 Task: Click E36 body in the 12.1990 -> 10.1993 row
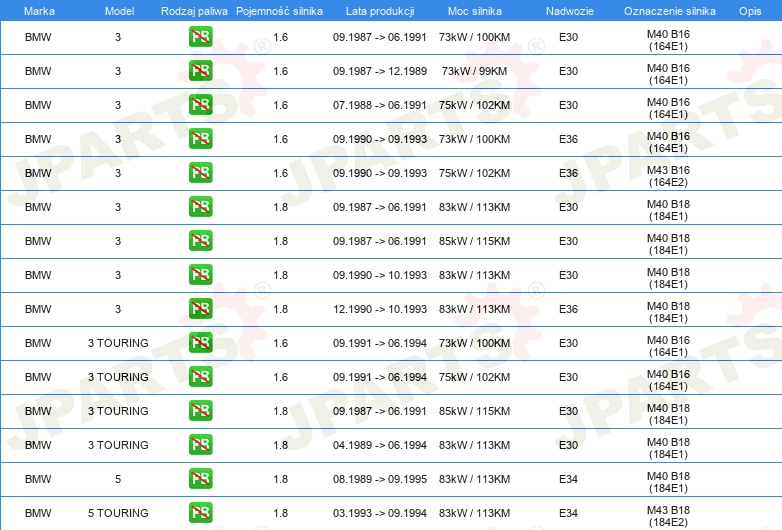[568, 309]
